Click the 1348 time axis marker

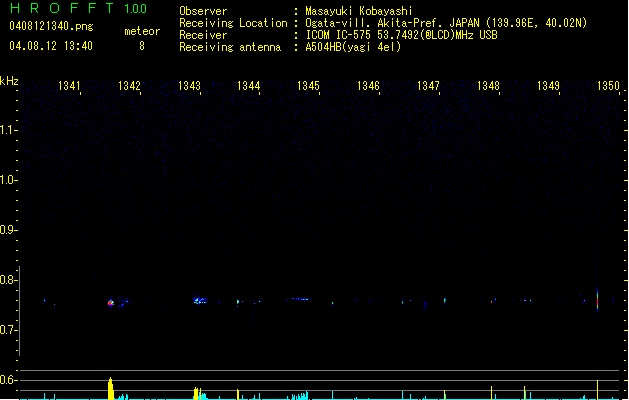(x=488, y=86)
